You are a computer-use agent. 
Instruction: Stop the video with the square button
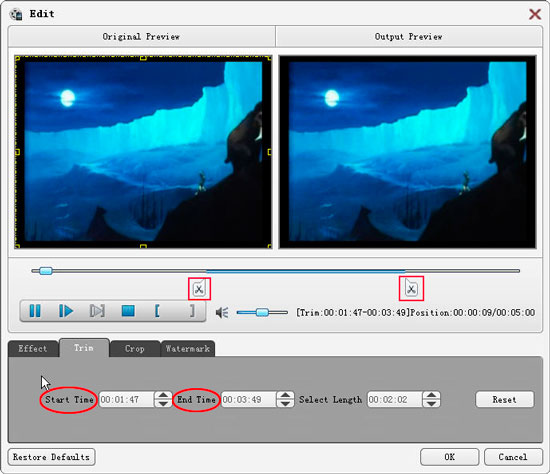[x=128, y=311]
